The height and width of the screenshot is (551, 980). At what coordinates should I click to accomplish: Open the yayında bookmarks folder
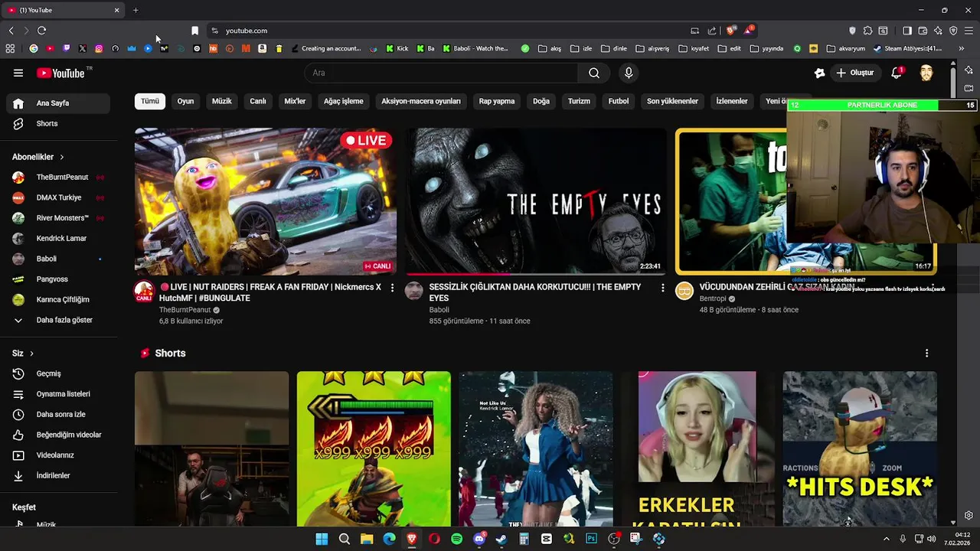tap(767, 48)
